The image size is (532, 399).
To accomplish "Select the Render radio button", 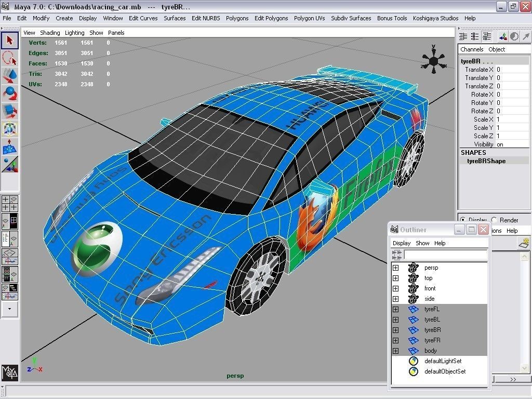I will tap(494, 220).
